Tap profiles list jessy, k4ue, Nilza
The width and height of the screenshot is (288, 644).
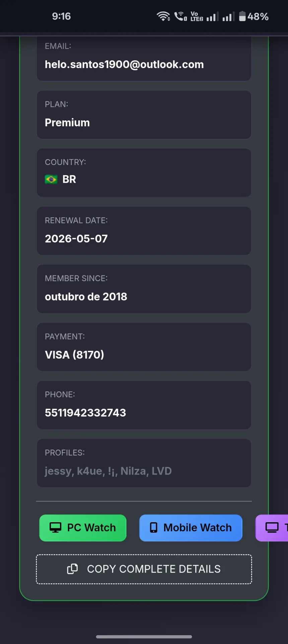(108, 471)
